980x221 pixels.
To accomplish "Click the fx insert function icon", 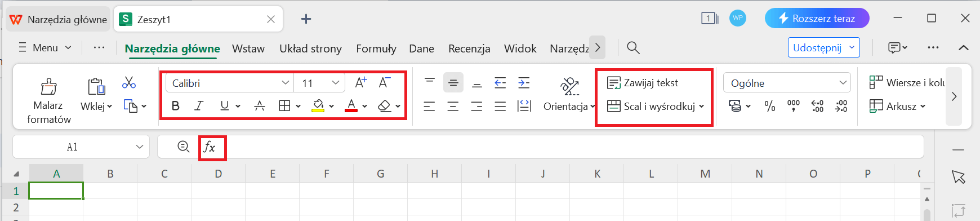I will coord(210,147).
